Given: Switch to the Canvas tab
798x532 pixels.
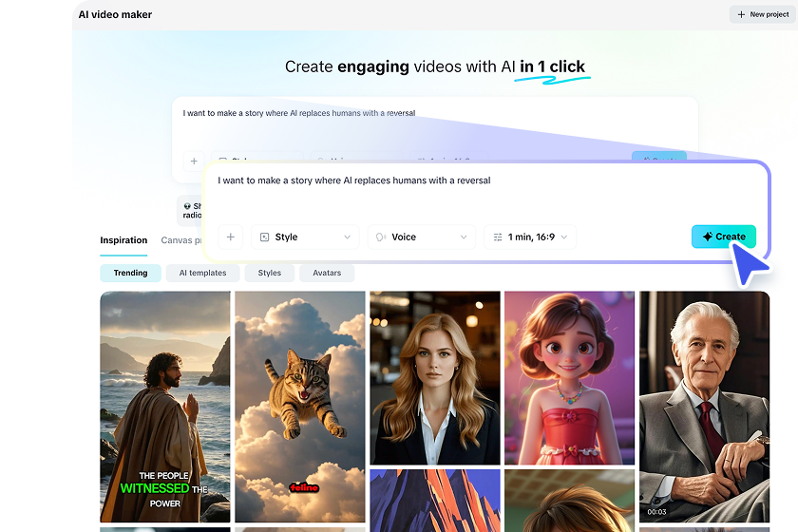Looking at the screenshot, I should pos(181,239).
